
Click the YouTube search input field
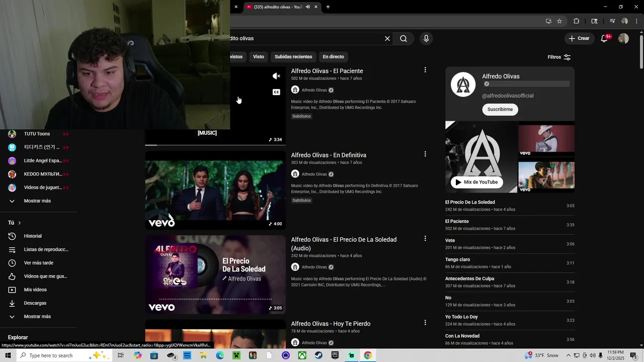pyautogui.click(x=306, y=39)
